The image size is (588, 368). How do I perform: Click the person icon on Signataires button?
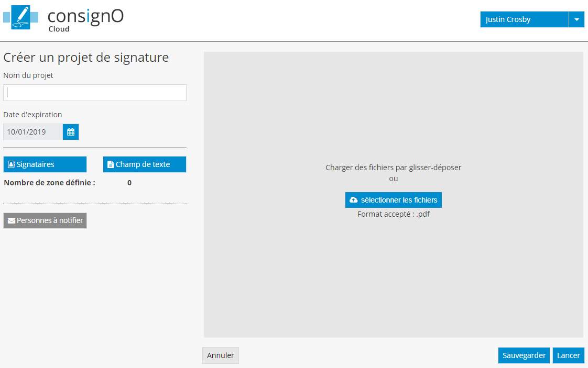tap(11, 164)
